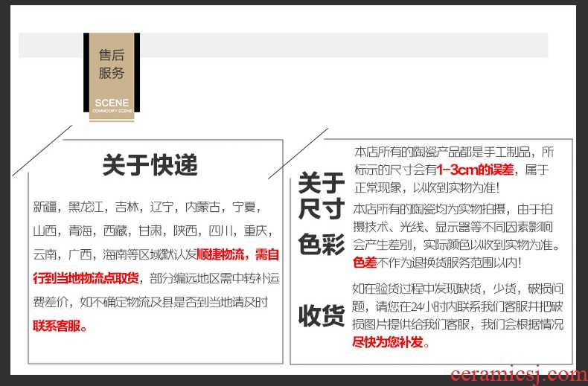Click the red 色差 text
The height and width of the screenshot is (386, 588).
365,263
